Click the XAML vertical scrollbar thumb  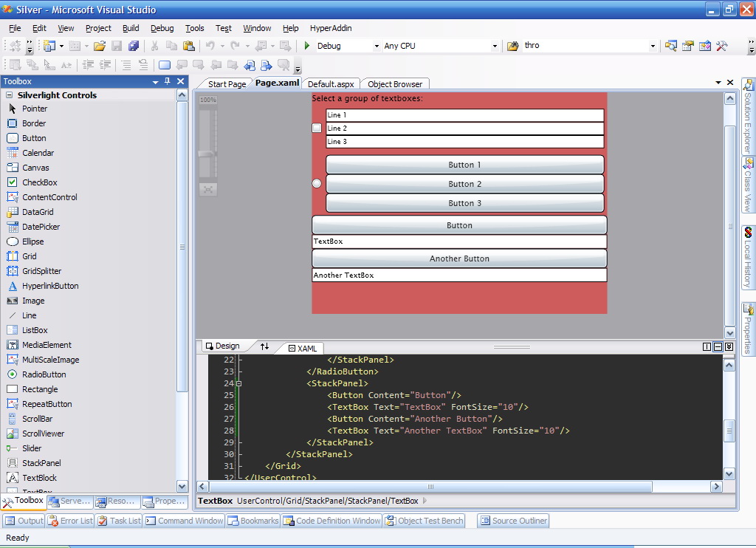coord(729,431)
